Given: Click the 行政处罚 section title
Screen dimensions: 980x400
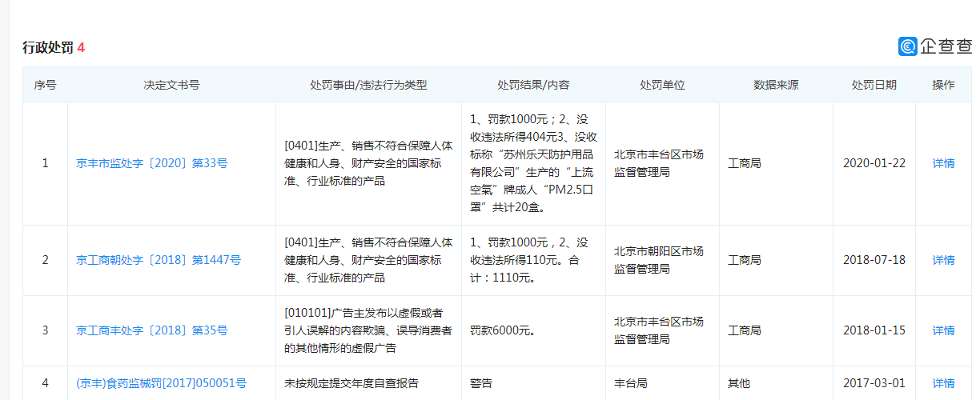Looking at the screenshot, I should [48, 48].
